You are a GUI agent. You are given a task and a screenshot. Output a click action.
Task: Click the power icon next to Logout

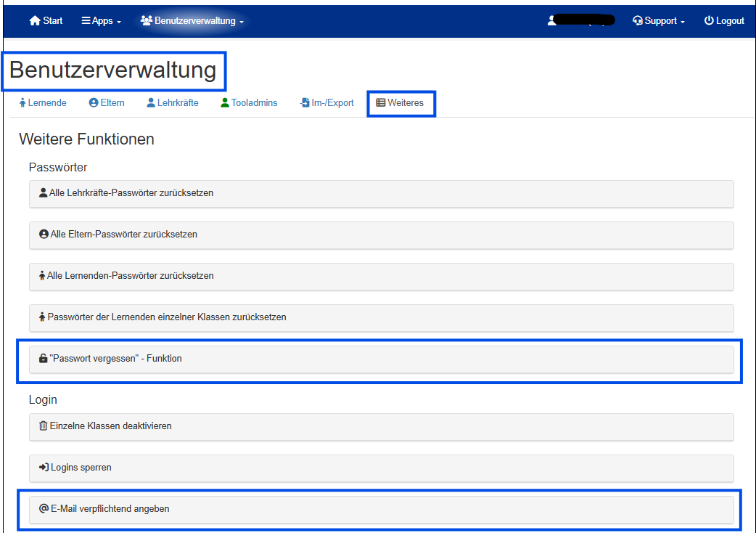pos(709,21)
